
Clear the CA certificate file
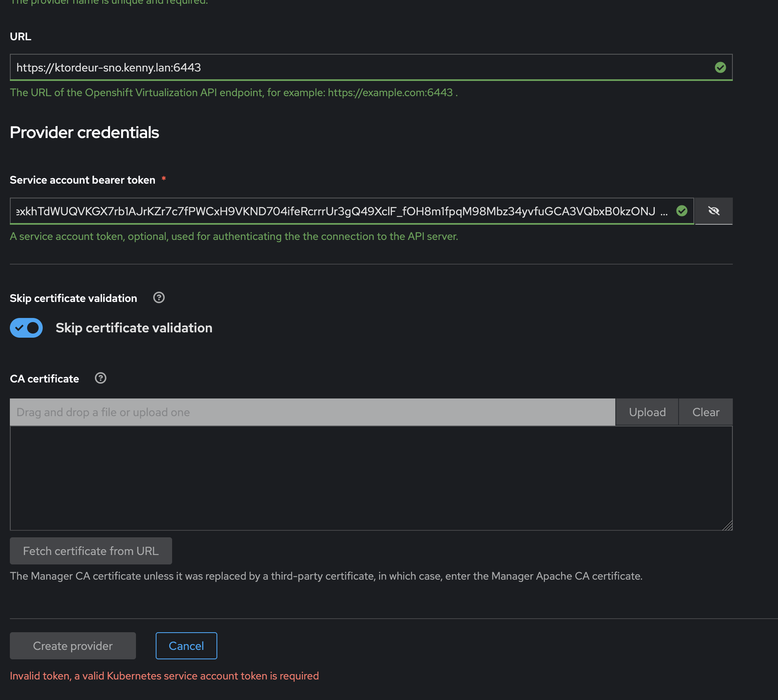706,412
